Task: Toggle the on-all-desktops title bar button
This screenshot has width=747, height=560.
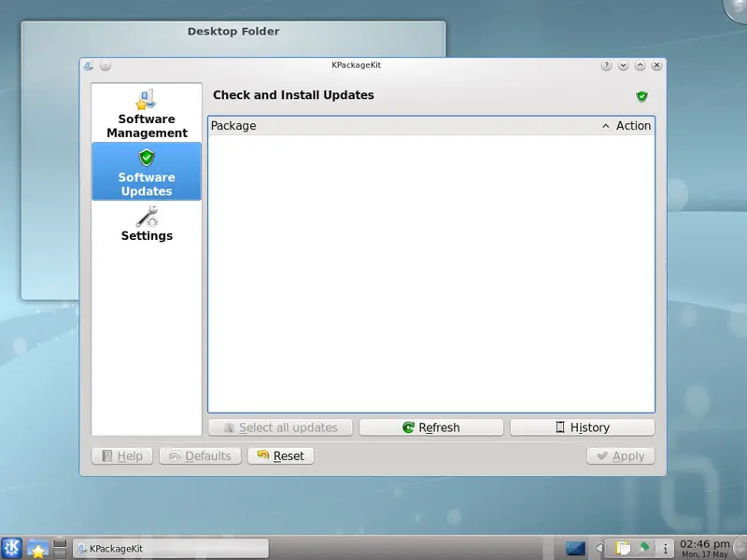Action: point(106,65)
